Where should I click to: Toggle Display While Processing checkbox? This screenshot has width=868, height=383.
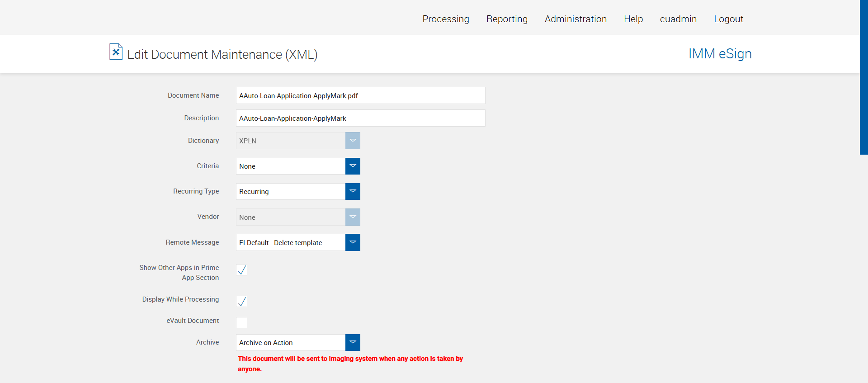[x=242, y=302]
